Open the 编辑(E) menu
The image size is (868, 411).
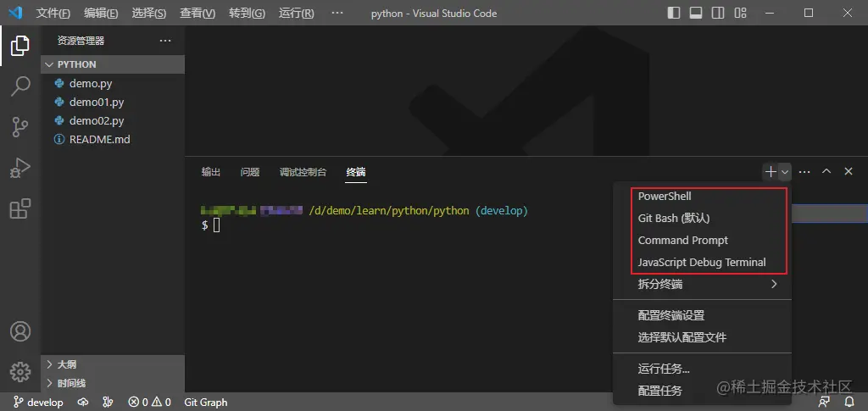(x=101, y=13)
